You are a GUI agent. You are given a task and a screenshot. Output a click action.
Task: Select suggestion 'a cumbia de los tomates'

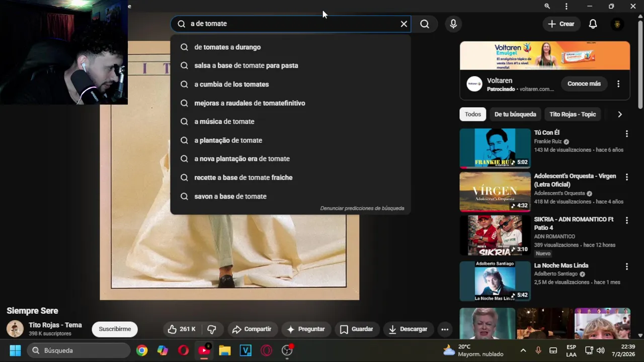click(290, 84)
